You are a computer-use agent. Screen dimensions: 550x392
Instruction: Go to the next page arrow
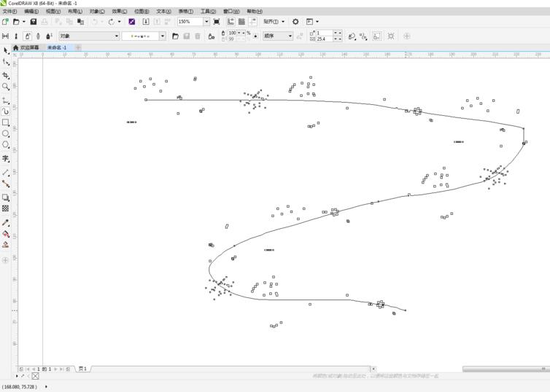point(55,369)
